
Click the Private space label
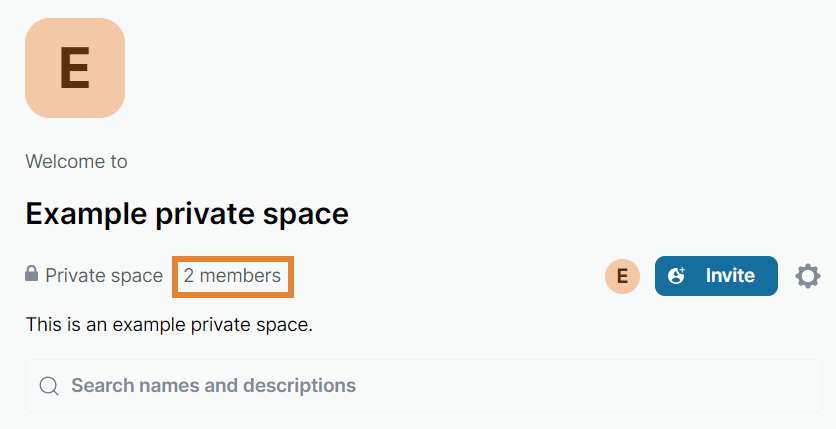[104, 276]
